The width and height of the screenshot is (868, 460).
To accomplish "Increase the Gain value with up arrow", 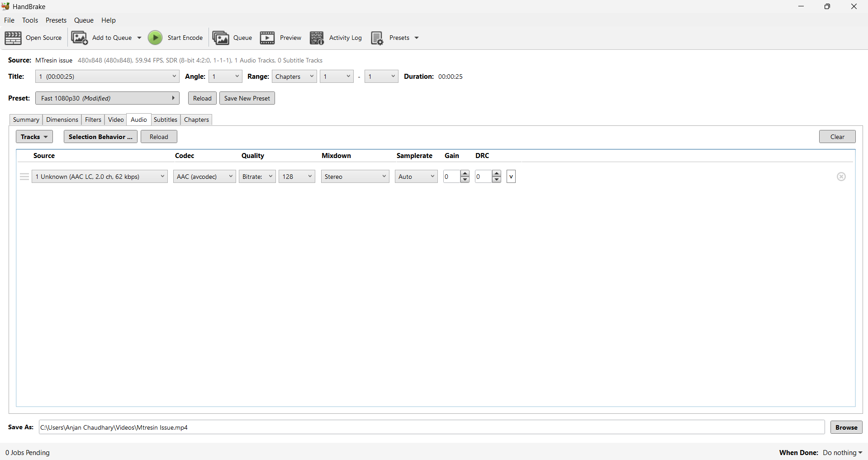I will [x=465, y=173].
